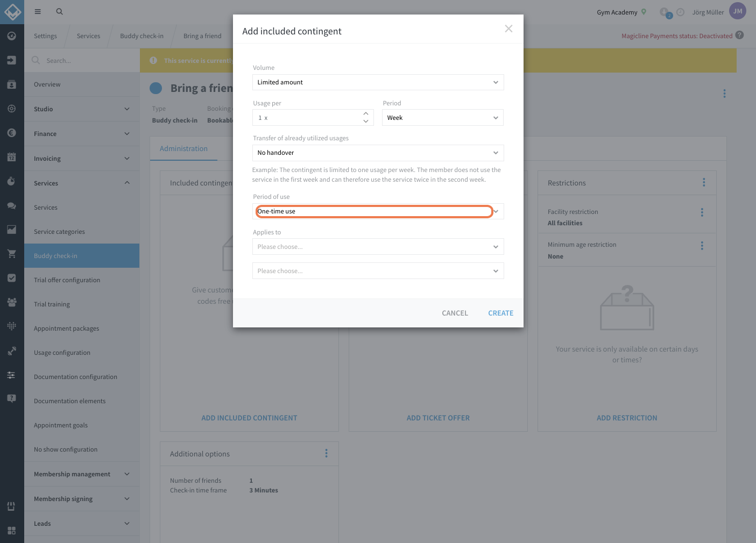This screenshot has height=543, width=756.
Task: Open the first Applies to dropdown
Action: tap(378, 247)
